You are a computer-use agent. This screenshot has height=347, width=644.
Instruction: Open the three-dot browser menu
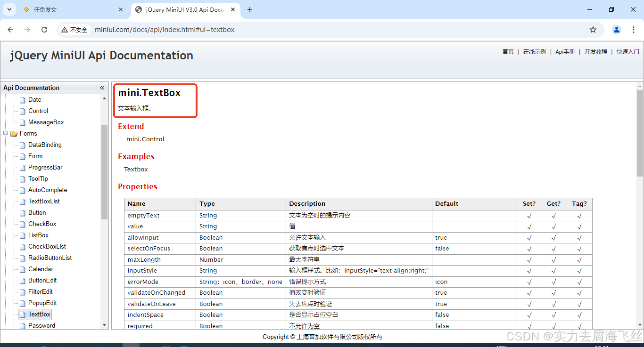634,29
